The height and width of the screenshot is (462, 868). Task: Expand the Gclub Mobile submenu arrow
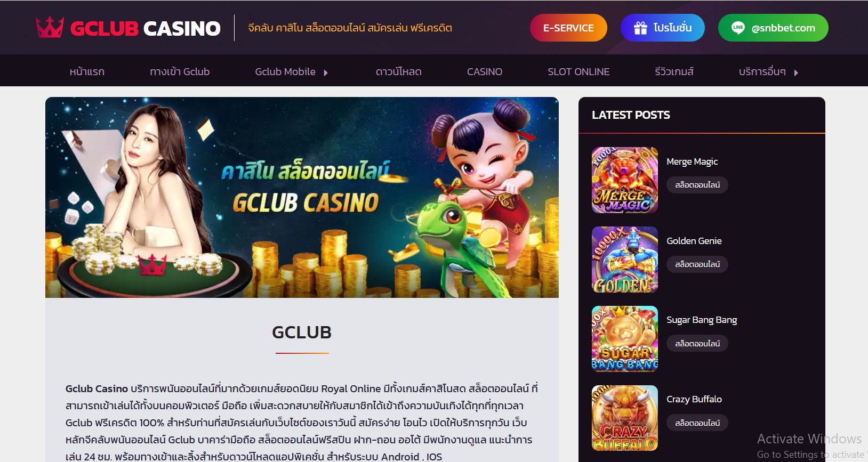tap(326, 72)
